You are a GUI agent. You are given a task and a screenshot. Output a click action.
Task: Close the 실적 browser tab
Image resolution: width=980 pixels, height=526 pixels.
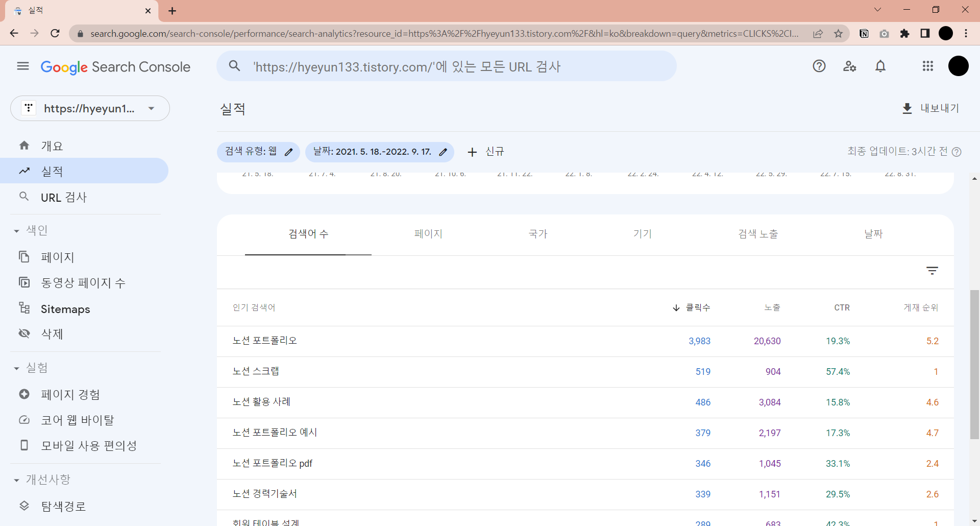click(x=148, y=11)
